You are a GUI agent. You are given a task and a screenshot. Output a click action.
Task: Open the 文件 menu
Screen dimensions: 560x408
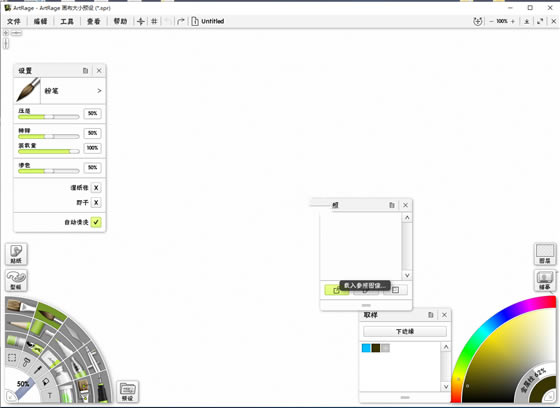14,21
